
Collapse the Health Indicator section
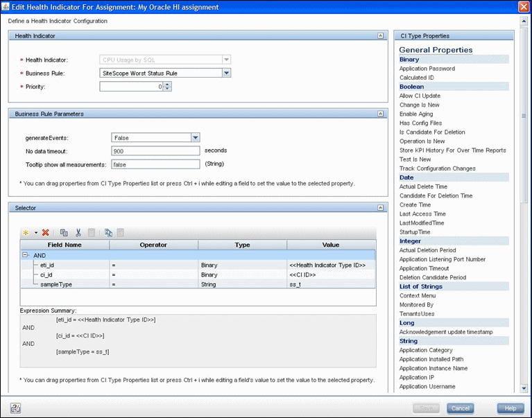(379, 35)
